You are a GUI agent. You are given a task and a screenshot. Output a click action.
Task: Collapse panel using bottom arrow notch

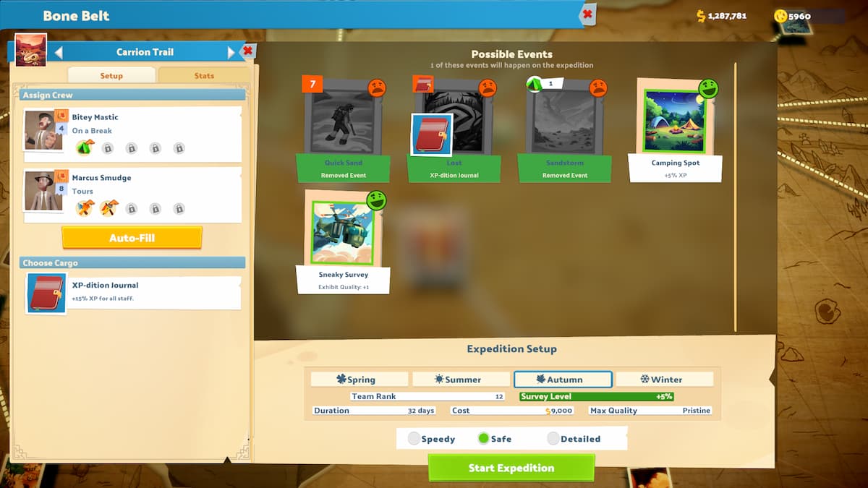pos(229,459)
